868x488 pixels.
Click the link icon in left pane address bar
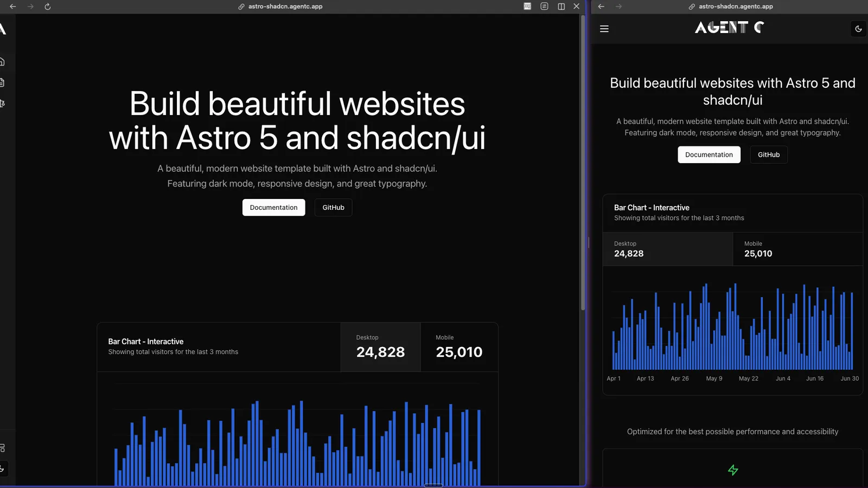(241, 7)
